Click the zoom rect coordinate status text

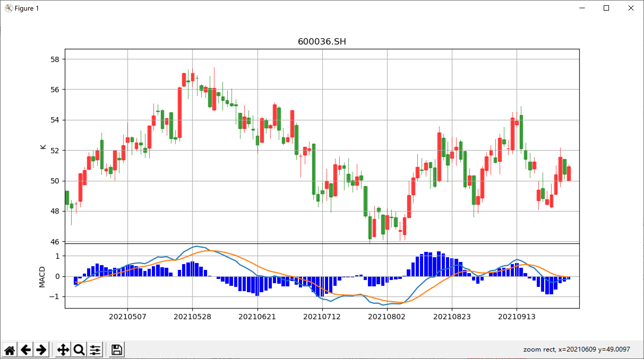coord(576,349)
